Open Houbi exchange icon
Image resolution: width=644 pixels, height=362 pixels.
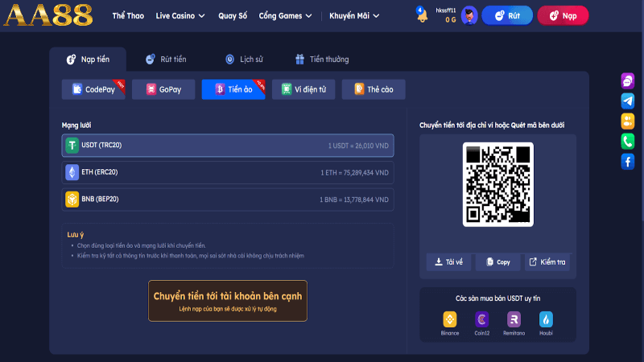(x=546, y=319)
